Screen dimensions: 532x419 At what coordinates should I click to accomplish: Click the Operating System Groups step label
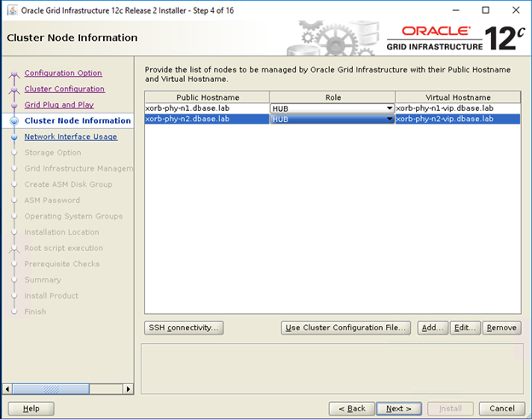point(73,216)
